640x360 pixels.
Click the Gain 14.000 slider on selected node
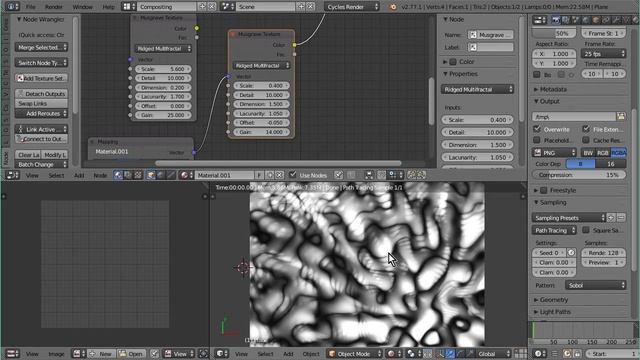(x=261, y=132)
